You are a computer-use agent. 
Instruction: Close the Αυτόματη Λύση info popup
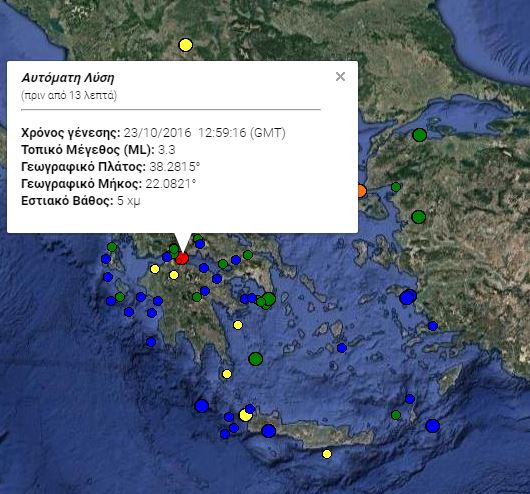pos(340,77)
